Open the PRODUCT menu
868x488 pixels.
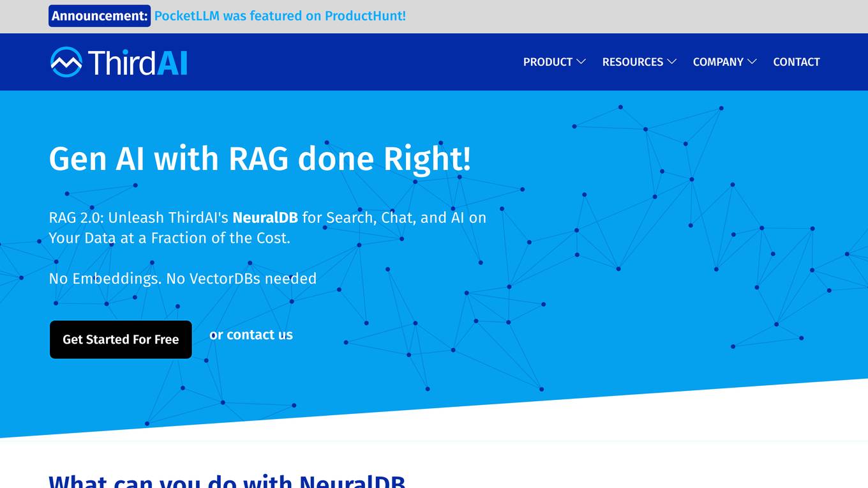548,62
